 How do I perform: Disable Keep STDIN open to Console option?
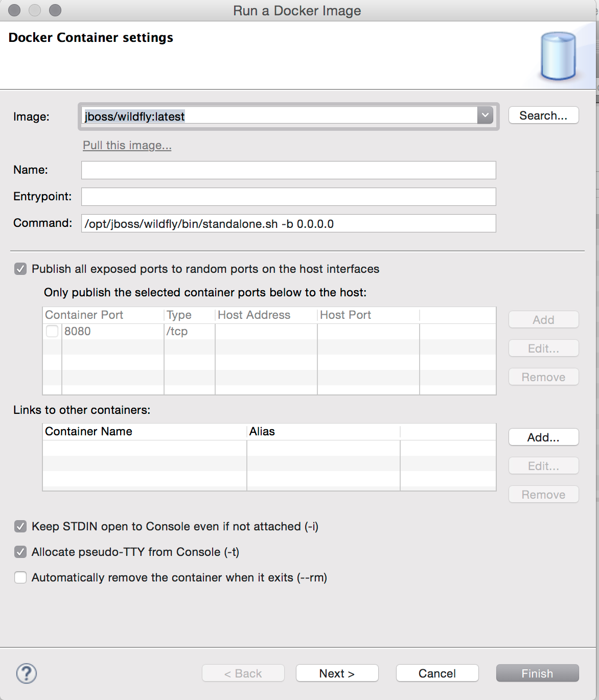[20, 526]
